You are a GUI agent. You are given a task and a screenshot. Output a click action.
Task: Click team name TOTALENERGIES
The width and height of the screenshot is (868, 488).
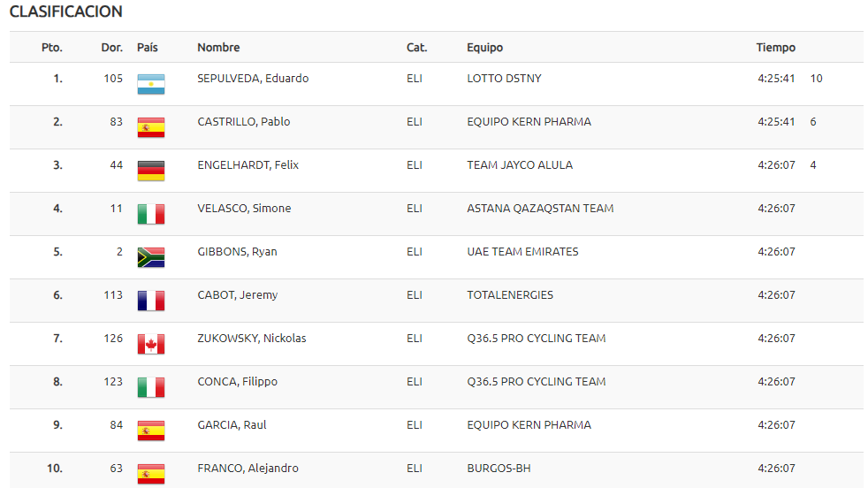point(510,295)
